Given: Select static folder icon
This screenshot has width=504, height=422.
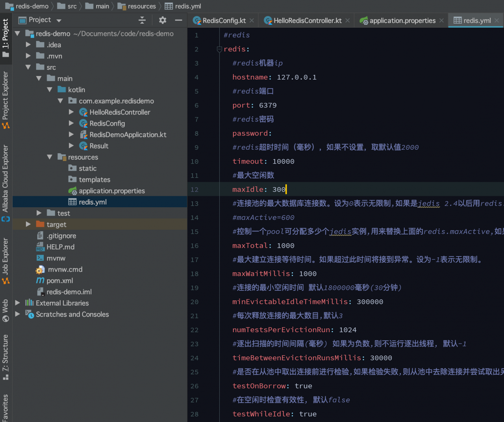Looking at the screenshot, I should tap(72, 168).
